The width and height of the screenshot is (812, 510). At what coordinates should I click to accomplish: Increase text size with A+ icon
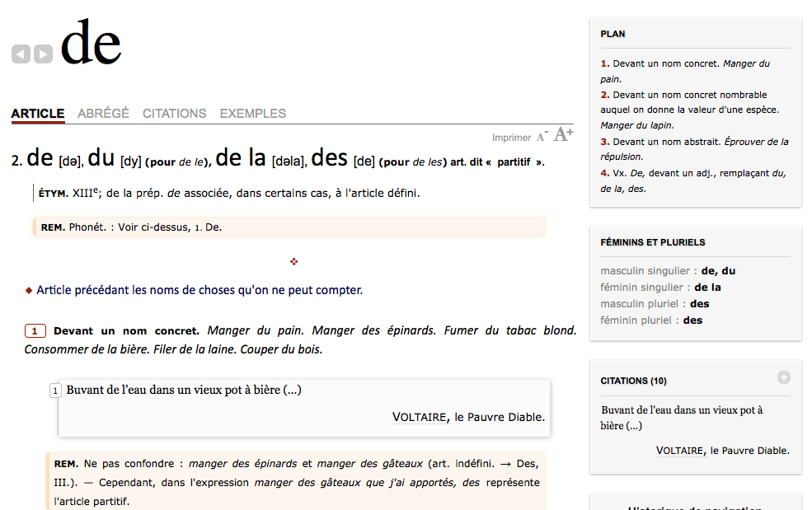coord(564,134)
